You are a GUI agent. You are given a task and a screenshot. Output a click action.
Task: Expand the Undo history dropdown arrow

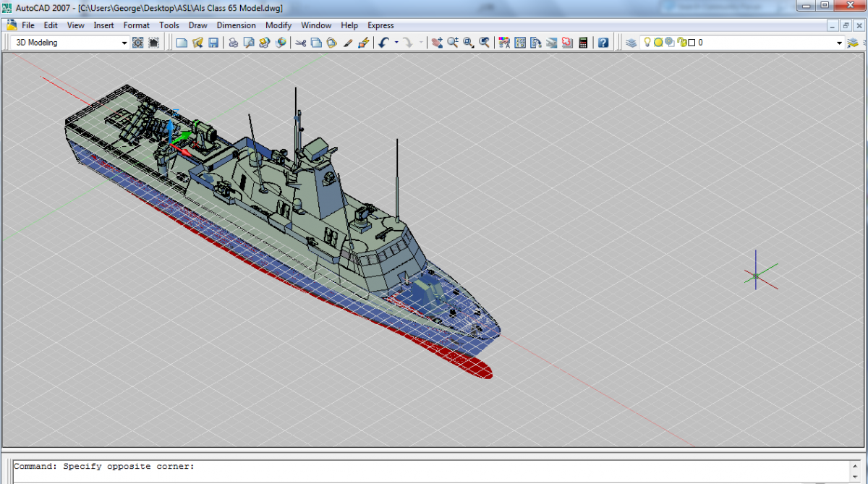tap(396, 43)
